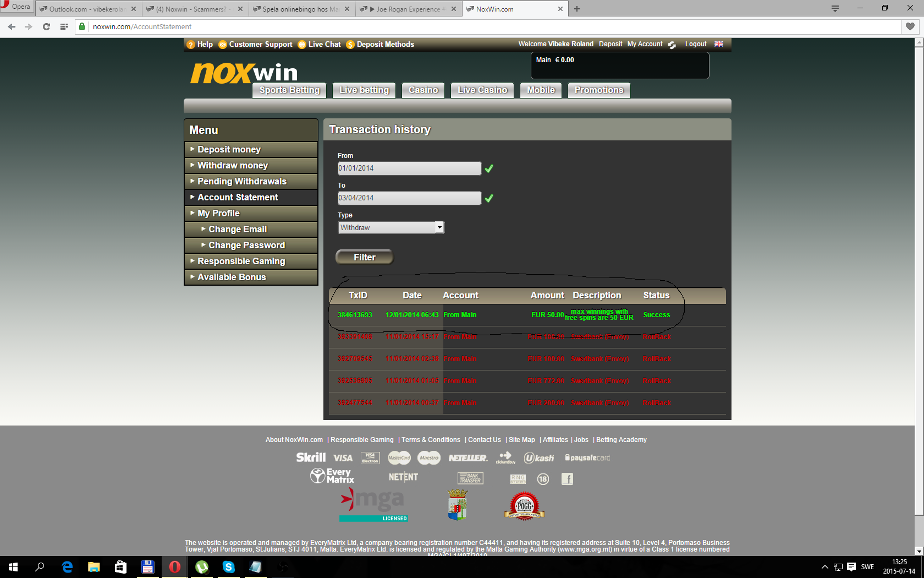Screen dimensions: 924x578
Task: Add page to bookmarks heart icon
Action: click(x=910, y=26)
